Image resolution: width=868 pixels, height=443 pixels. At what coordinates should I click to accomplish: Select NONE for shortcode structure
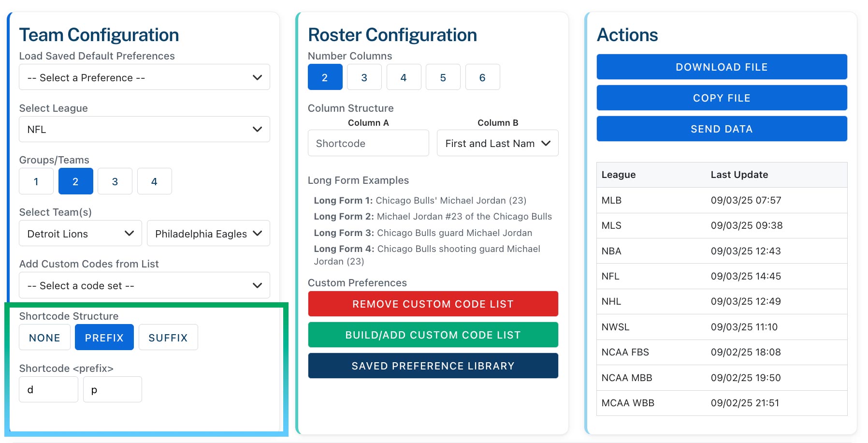44,337
